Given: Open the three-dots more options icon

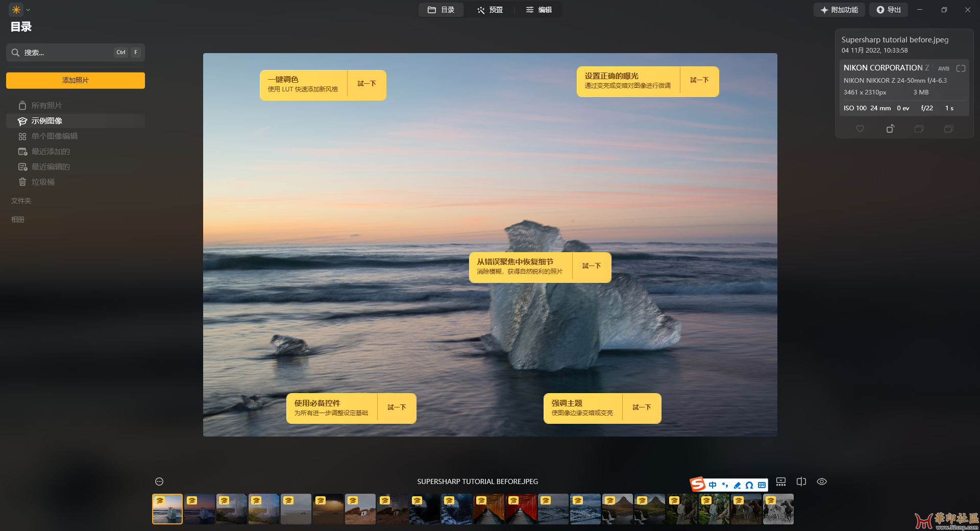Looking at the screenshot, I should (x=159, y=481).
